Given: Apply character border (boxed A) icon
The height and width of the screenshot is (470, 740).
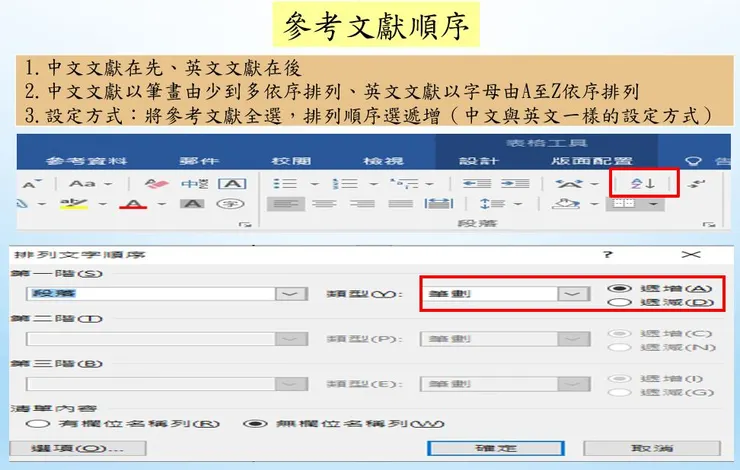Looking at the screenshot, I should coord(232,183).
